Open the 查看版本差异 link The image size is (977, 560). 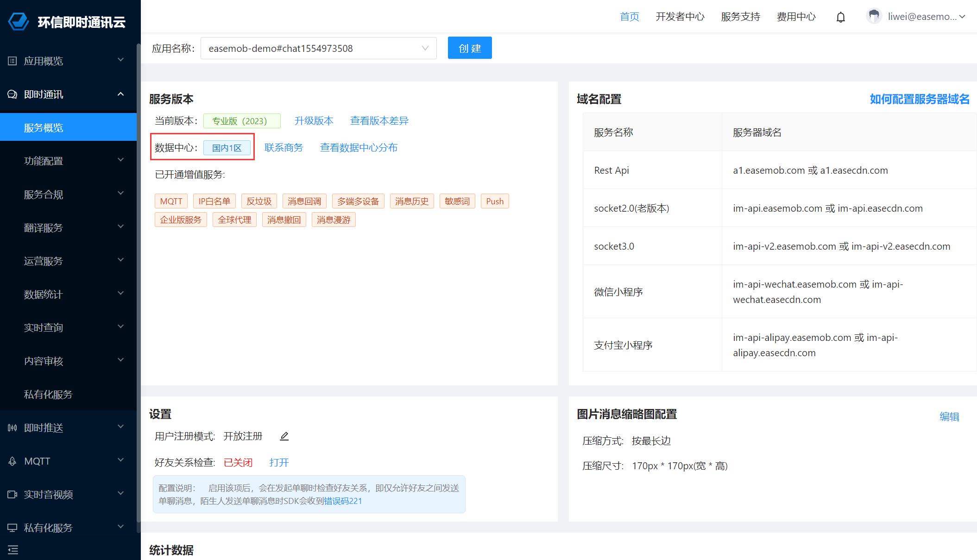(379, 121)
